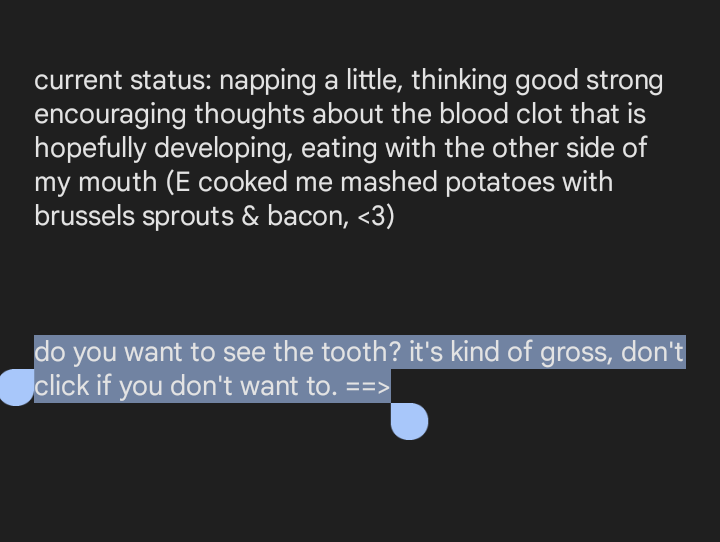Click the word 'potatoes' in the paragraph
This screenshot has width=720, height=542.
500,183
